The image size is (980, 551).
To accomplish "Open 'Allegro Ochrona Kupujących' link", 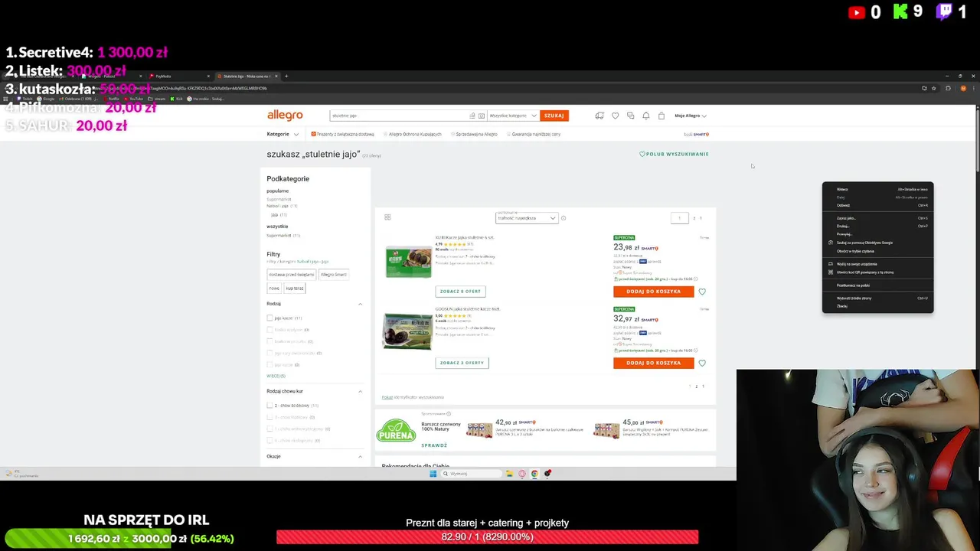I will coord(413,134).
